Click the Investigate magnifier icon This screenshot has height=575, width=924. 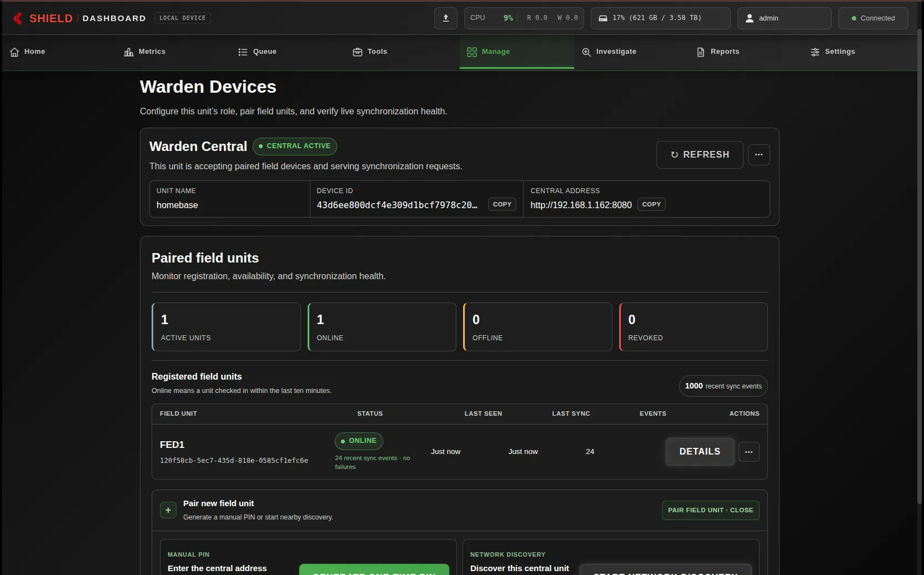click(586, 52)
